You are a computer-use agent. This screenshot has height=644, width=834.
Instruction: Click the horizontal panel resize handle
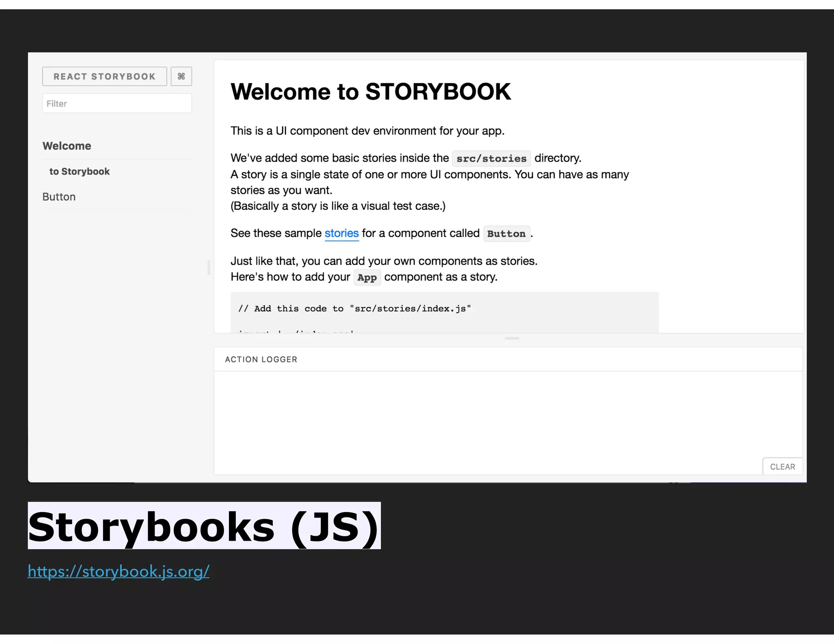[x=512, y=338]
